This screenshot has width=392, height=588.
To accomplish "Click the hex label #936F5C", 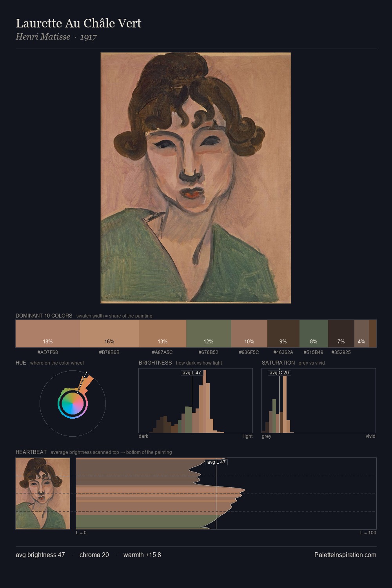I will point(249,352).
